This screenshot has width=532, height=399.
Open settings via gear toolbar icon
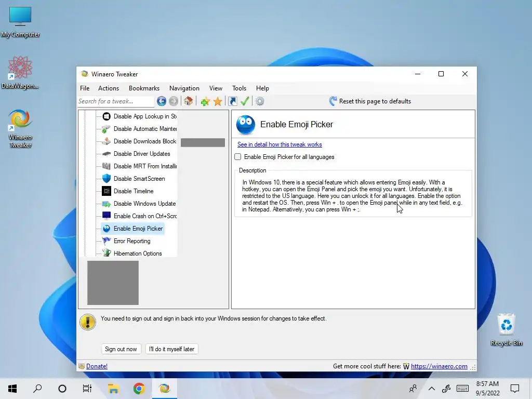260,101
